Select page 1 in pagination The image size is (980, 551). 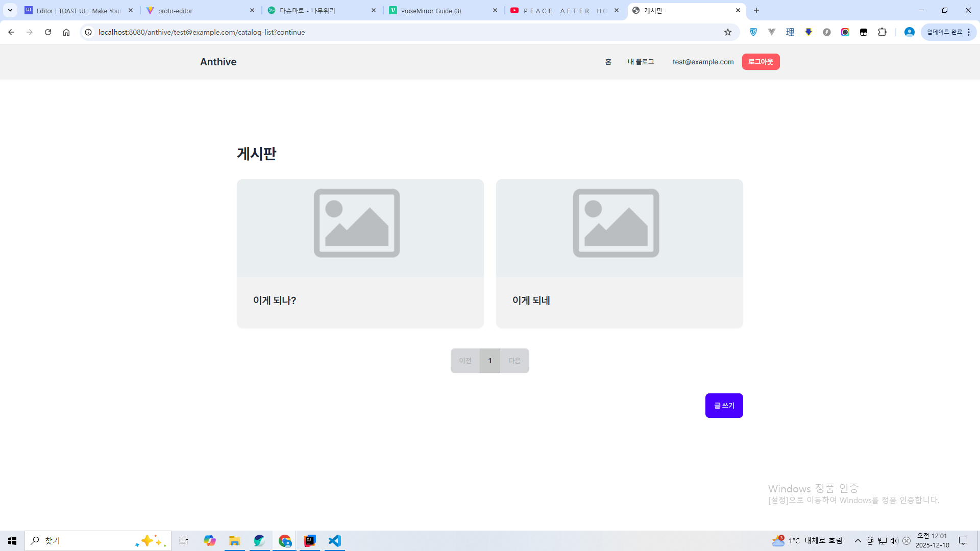point(489,361)
